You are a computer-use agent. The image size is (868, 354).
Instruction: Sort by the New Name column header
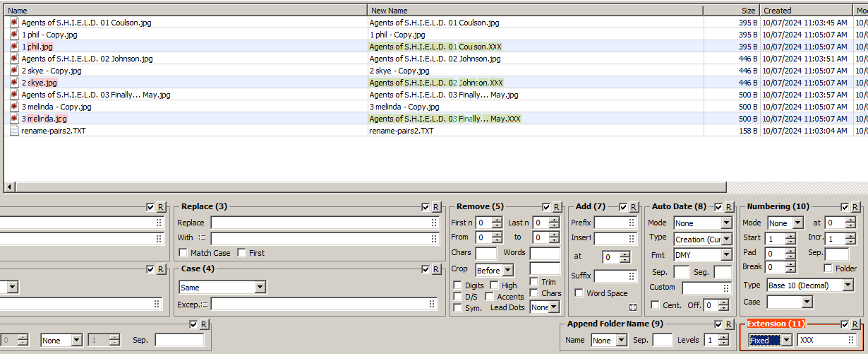[536, 11]
